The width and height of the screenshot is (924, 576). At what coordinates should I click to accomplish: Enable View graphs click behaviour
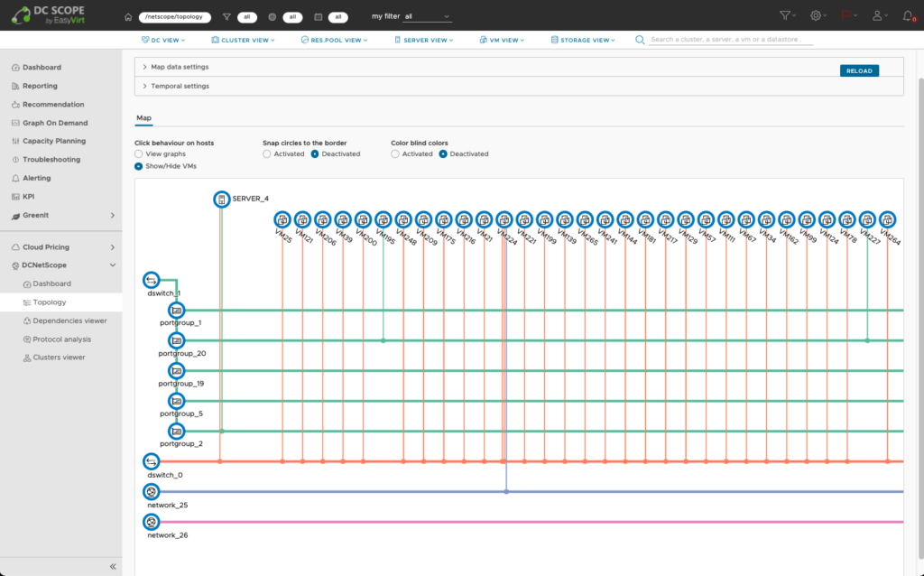pyautogui.click(x=139, y=154)
